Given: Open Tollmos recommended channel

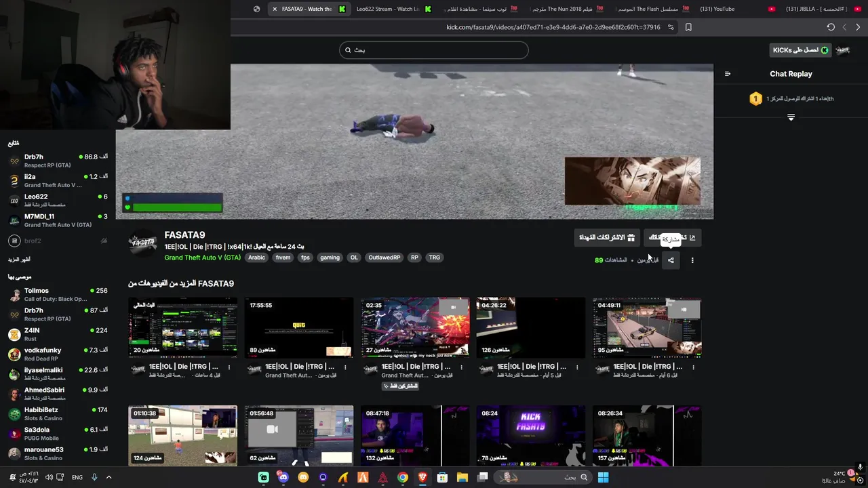Looking at the screenshot, I should (58, 294).
